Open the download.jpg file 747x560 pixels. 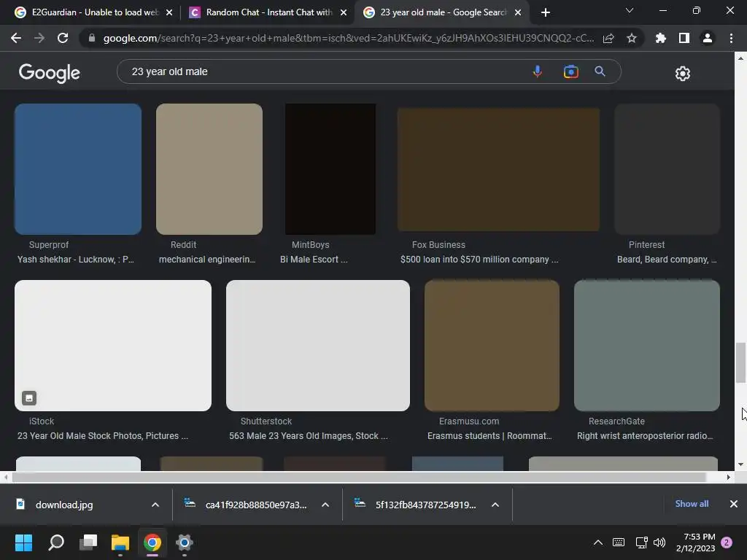tap(64, 505)
